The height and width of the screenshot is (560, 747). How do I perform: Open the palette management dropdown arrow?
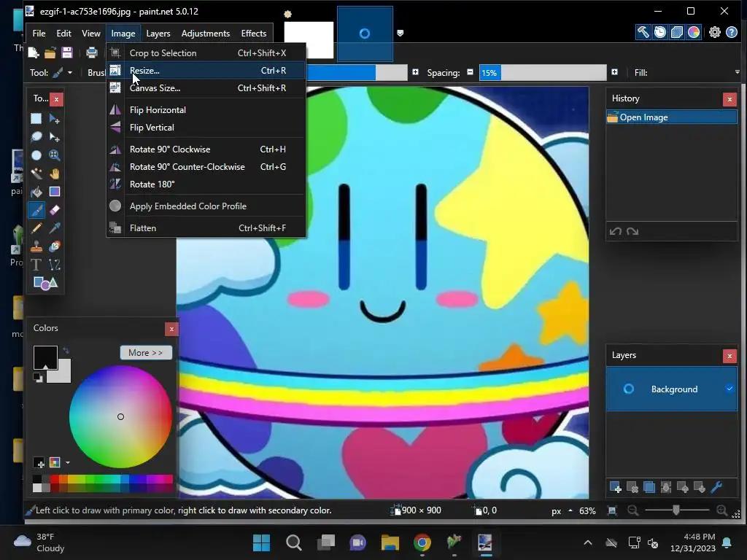pyautogui.click(x=68, y=462)
